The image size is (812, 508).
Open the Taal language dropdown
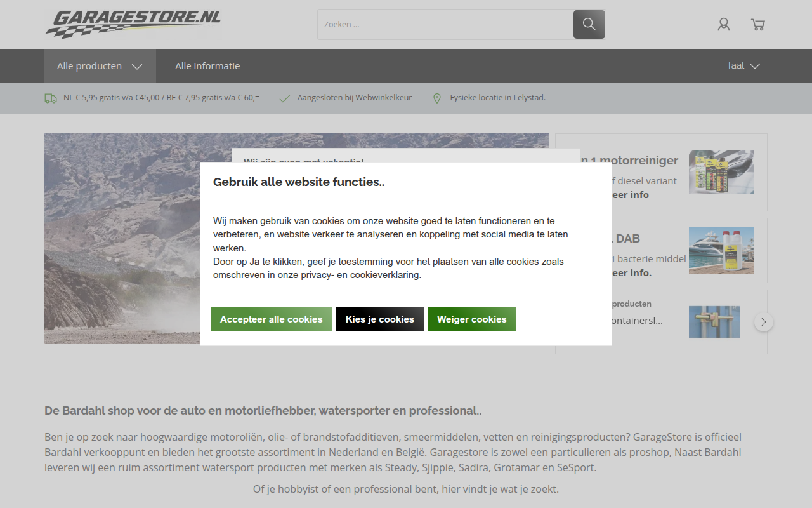click(x=743, y=65)
